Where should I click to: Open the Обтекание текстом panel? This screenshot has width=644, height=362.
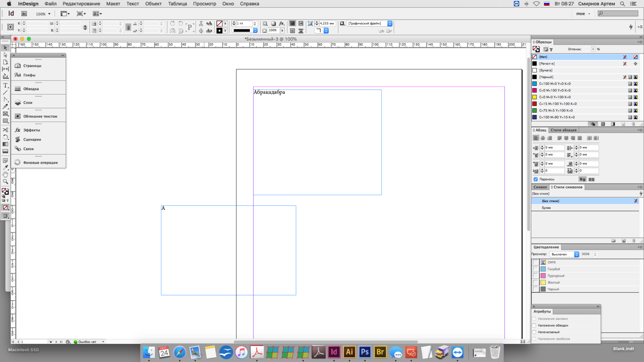coord(40,116)
